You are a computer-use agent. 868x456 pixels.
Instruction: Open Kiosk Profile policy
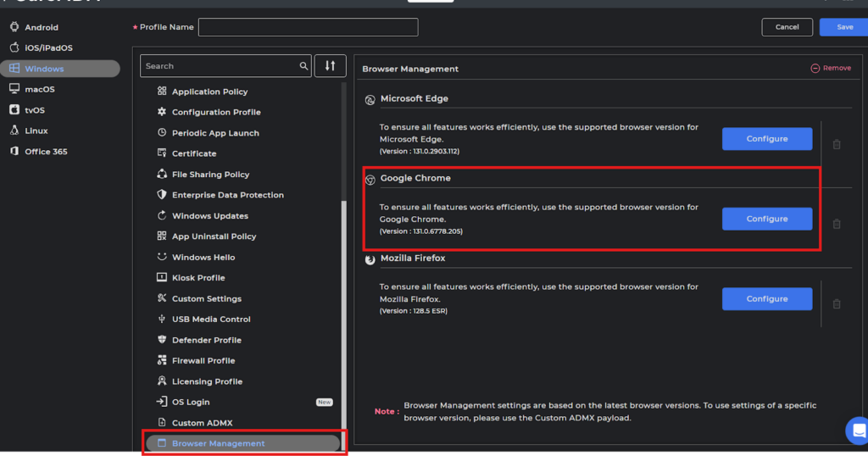coord(198,278)
